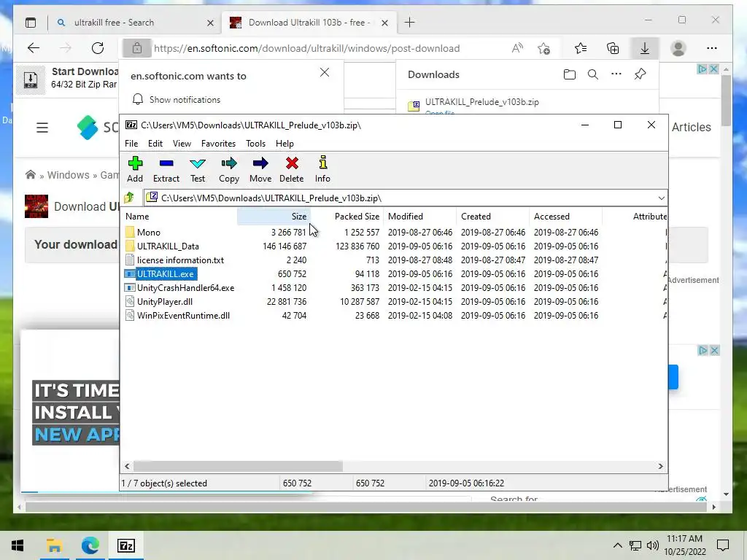
Task: Sort by the Created column header
Action: coord(492,216)
